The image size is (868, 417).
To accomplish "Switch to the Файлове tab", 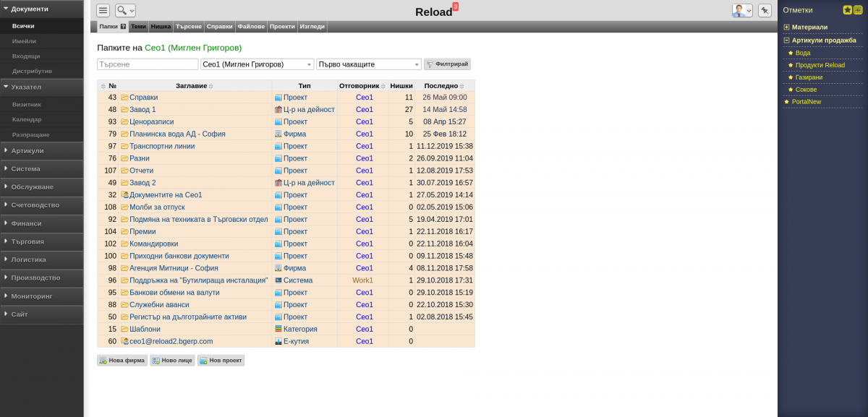I will coord(251,26).
